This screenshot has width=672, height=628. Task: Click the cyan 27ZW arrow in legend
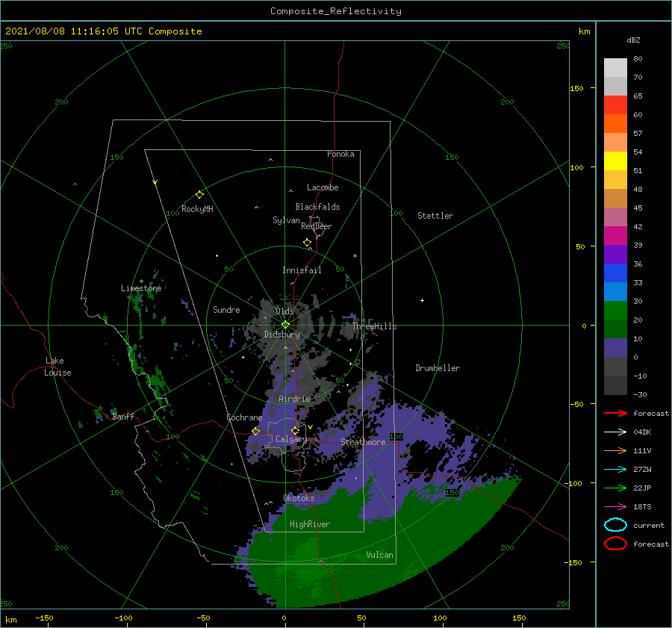click(x=615, y=470)
